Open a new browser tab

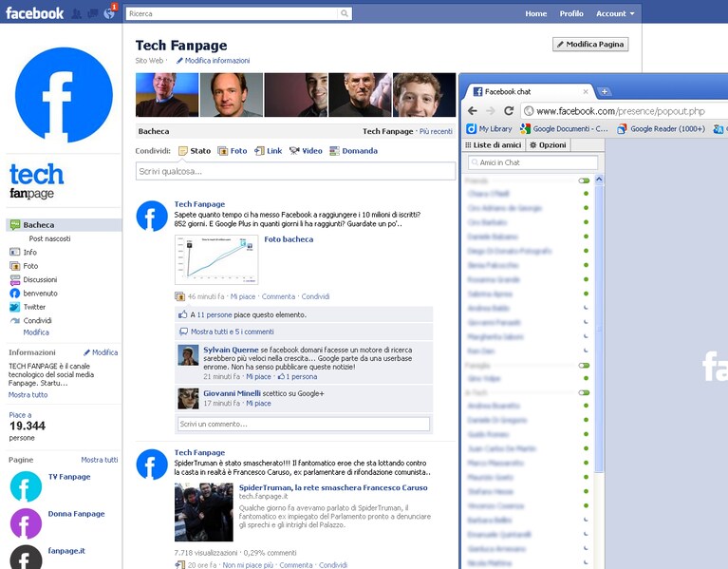605,91
